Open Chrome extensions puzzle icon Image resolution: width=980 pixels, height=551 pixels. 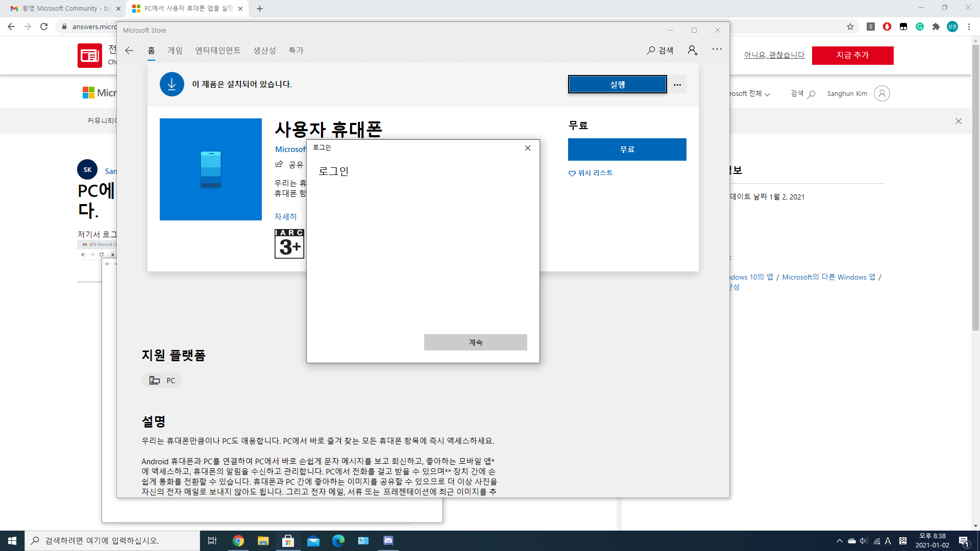(936, 27)
